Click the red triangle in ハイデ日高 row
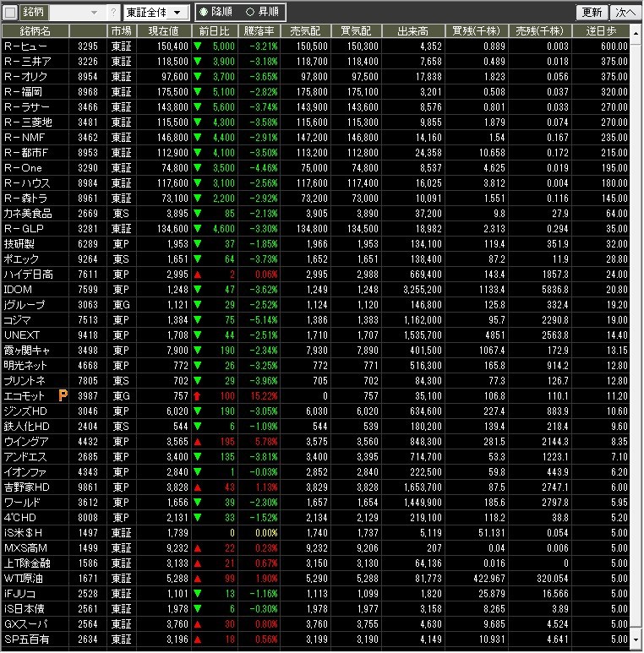This screenshot has width=644, height=653. [x=198, y=275]
